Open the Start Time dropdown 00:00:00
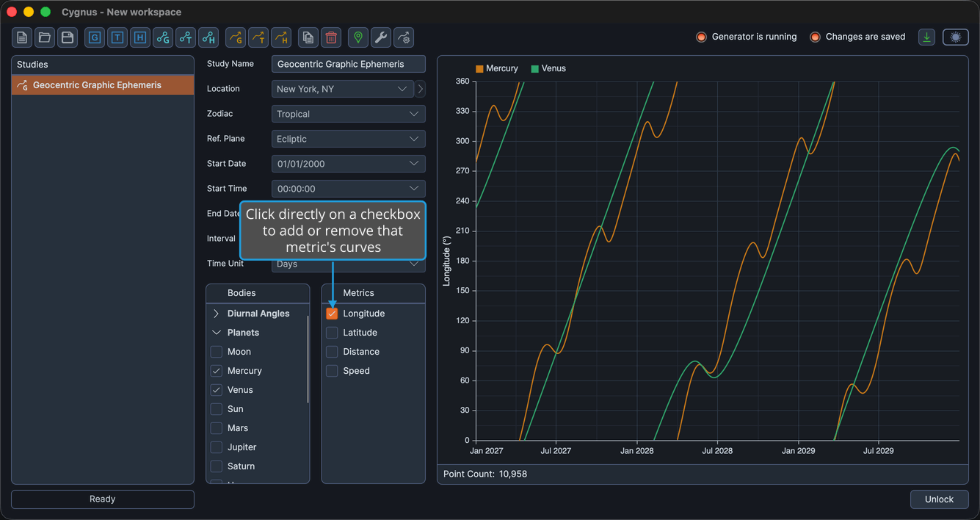This screenshot has height=520, width=980. coord(349,189)
